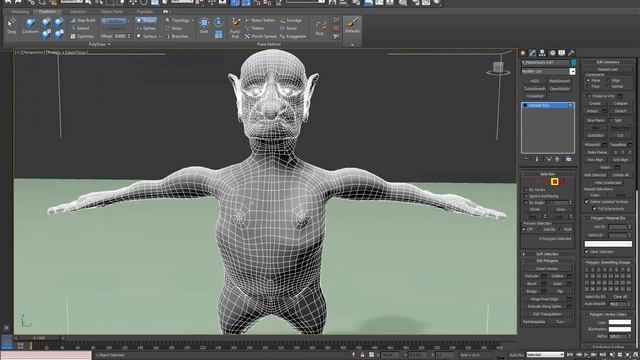The width and height of the screenshot is (640, 360).
Task: Open key filter Selected dropdown
Action: coord(546,355)
